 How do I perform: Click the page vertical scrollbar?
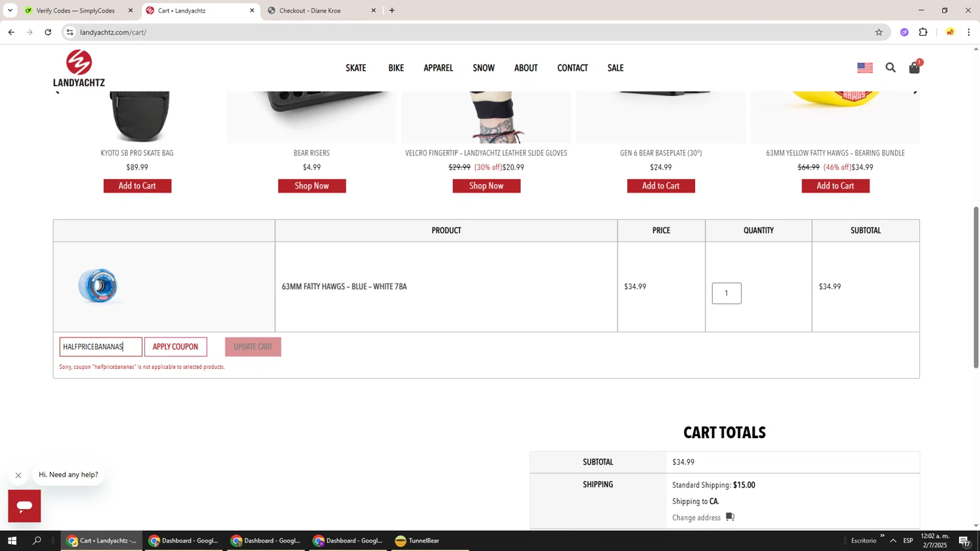tap(976, 287)
